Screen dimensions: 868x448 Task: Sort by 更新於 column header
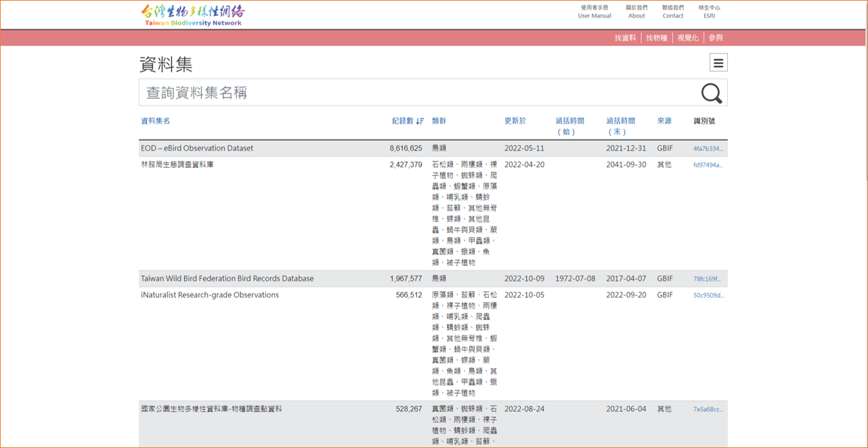coord(515,121)
